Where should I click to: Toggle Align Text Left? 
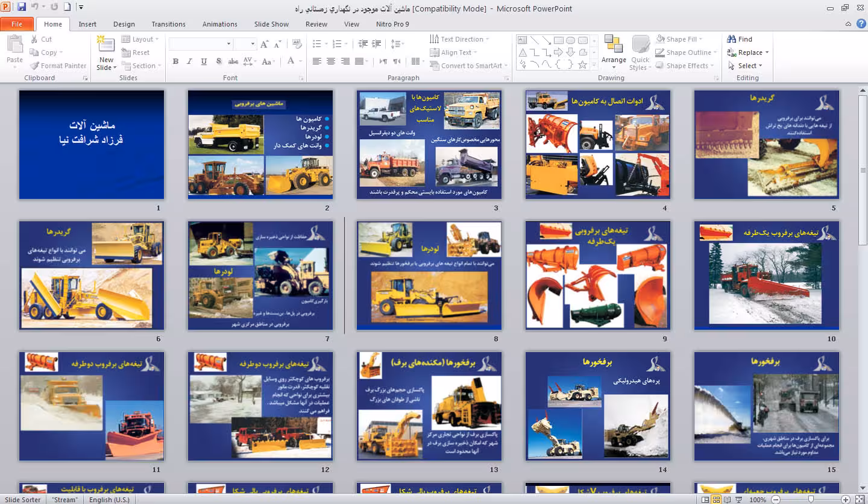coord(316,61)
